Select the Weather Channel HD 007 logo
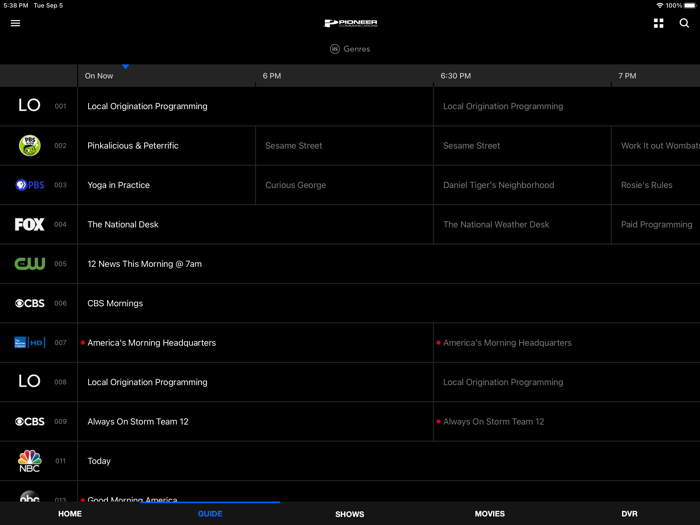The height and width of the screenshot is (525, 700). [x=29, y=342]
